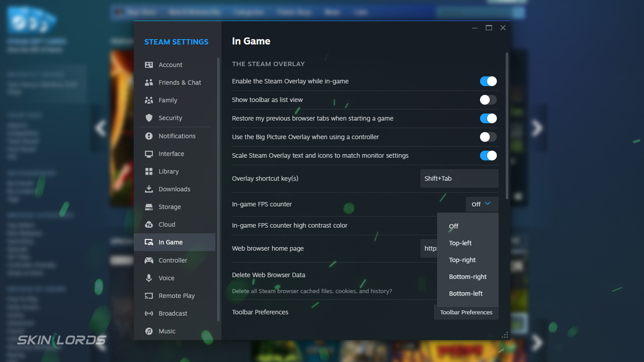Open the Downloads settings tab
The width and height of the screenshot is (644, 362).
pyautogui.click(x=175, y=189)
